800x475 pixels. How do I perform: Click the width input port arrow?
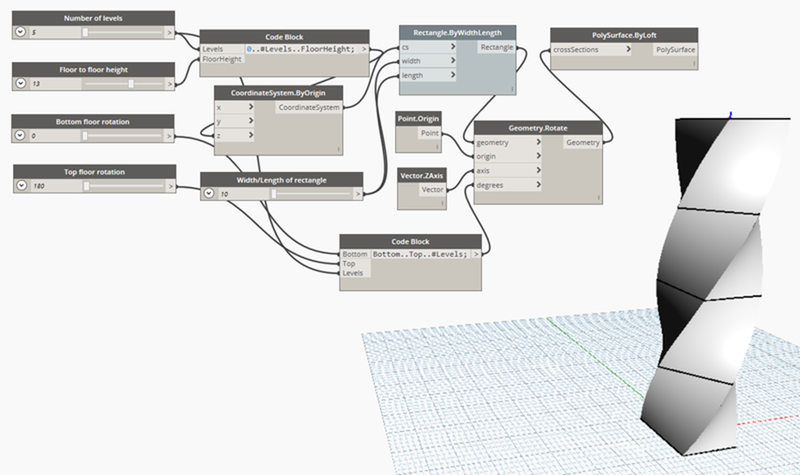(x=453, y=60)
